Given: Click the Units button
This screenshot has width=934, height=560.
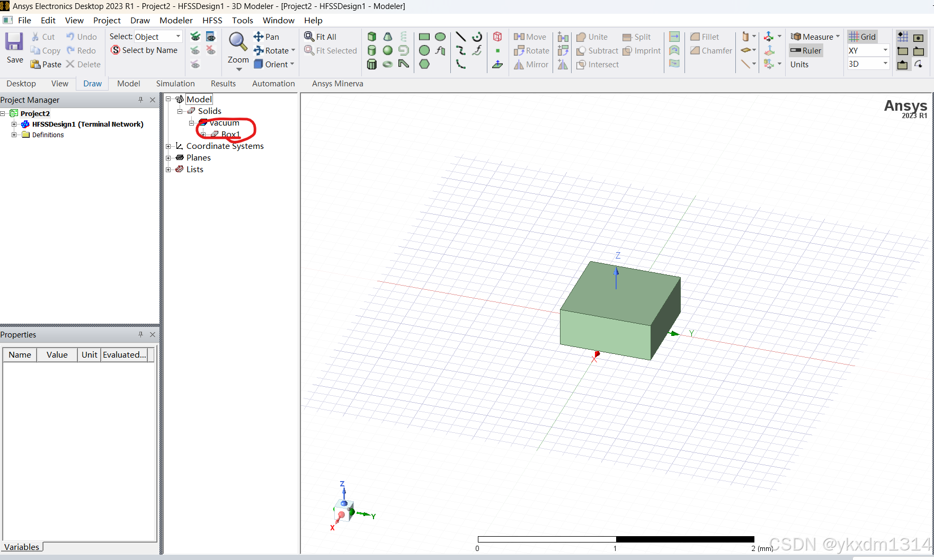Looking at the screenshot, I should (x=799, y=64).
